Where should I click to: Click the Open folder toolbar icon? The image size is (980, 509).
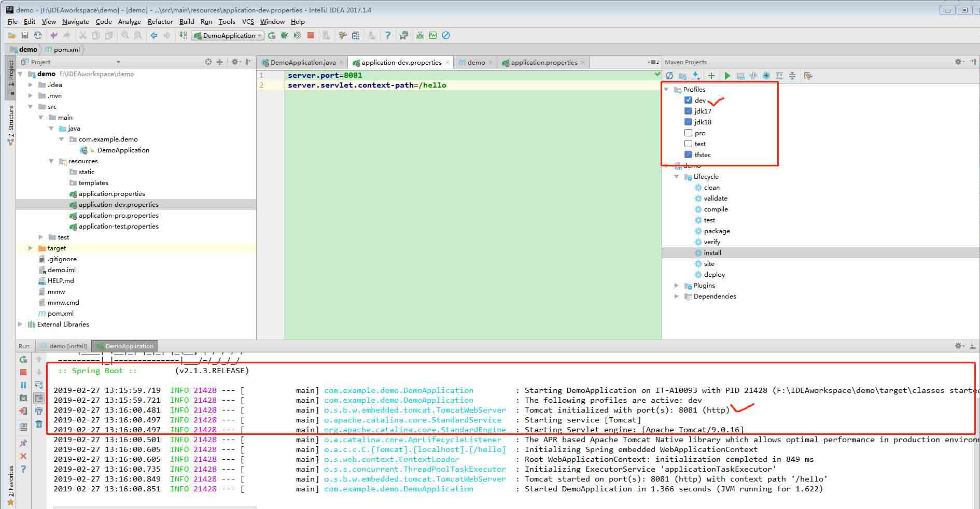click(x=11, y=35)
